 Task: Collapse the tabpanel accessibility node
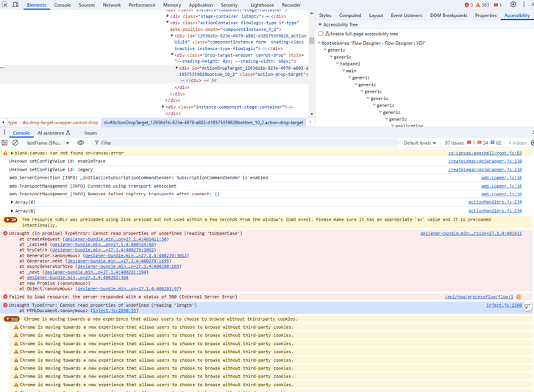pyautogui.click(x=338, y=64)
